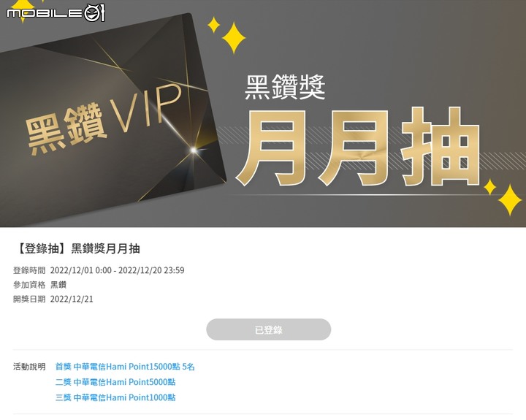Click the gold 黑鑽 VIP lettering on the card
Viewport: 526px width, 420px height.
pyautogui.click(x=104, y=120)
